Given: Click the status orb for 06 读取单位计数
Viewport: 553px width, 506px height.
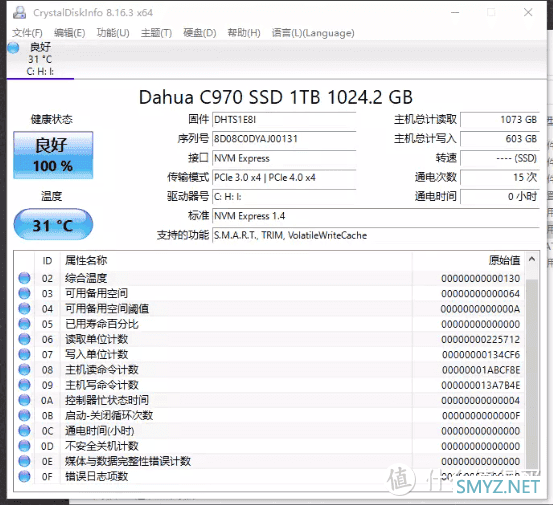Looking at the screenshot, I should (x=24, y=339).
